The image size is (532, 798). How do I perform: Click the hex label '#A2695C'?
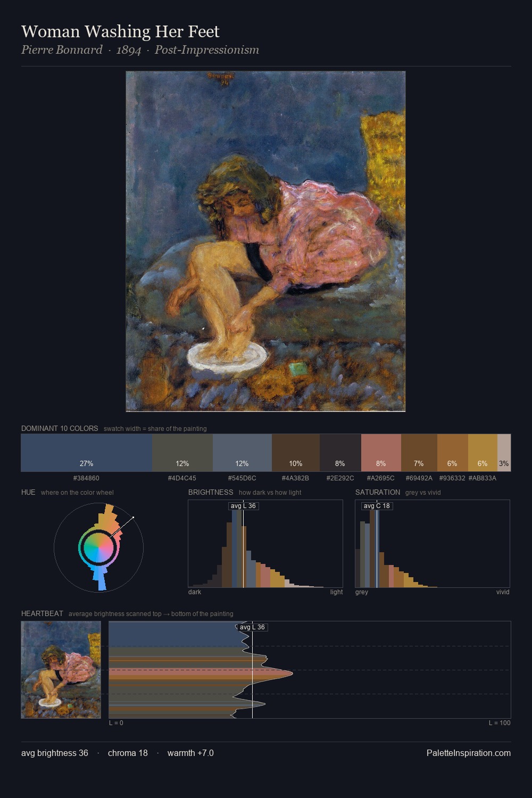pyautogui.click(x=380, y=478)
